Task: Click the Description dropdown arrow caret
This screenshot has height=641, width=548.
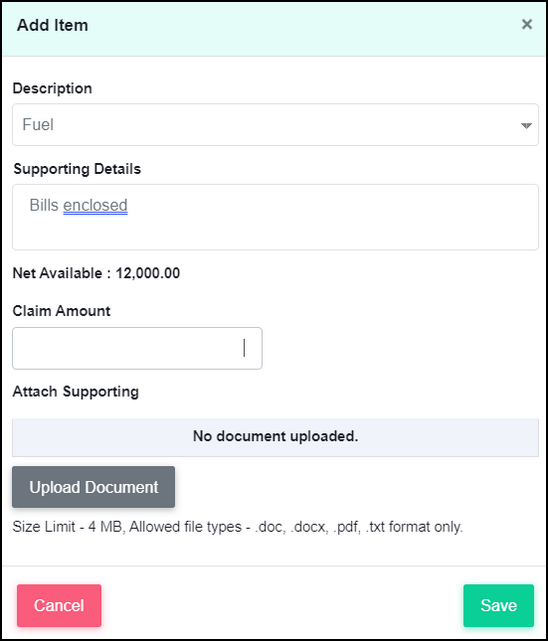Action: click(526, 126)
